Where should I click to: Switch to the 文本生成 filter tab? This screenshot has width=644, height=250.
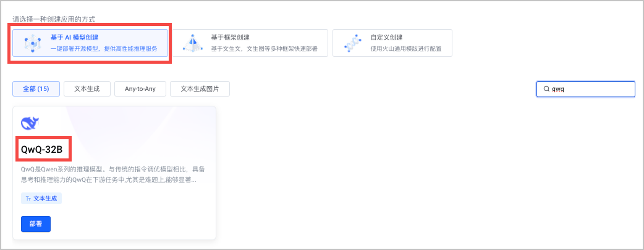(87, 89)
